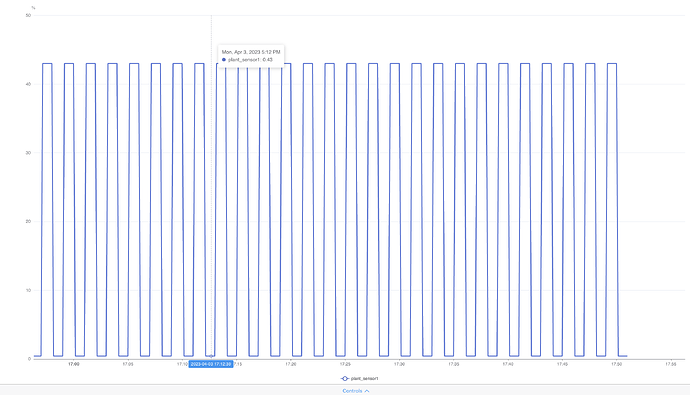Collapse the Controls panel toggle

(x=356, y=391)
